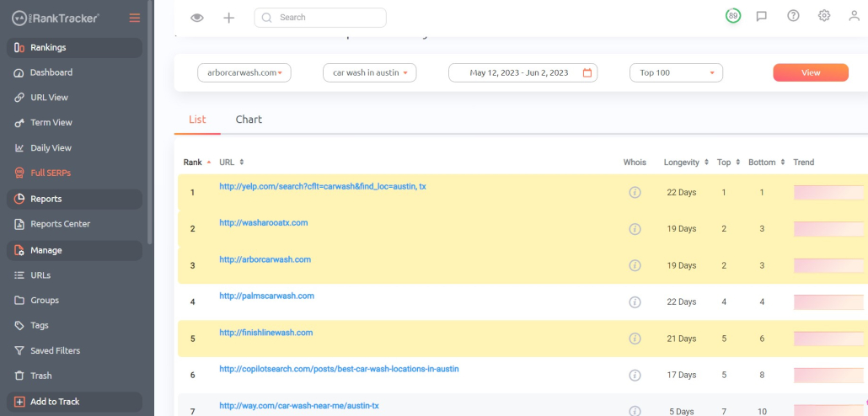The width and height of the screenshot is (868, 416).
Task: Open the washarooatx.com link
Action: [x=264, y=223]
